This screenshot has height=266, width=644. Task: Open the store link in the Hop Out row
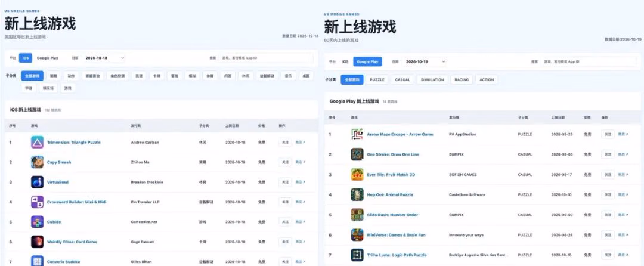pyautogui.click(x=623, y=194)
